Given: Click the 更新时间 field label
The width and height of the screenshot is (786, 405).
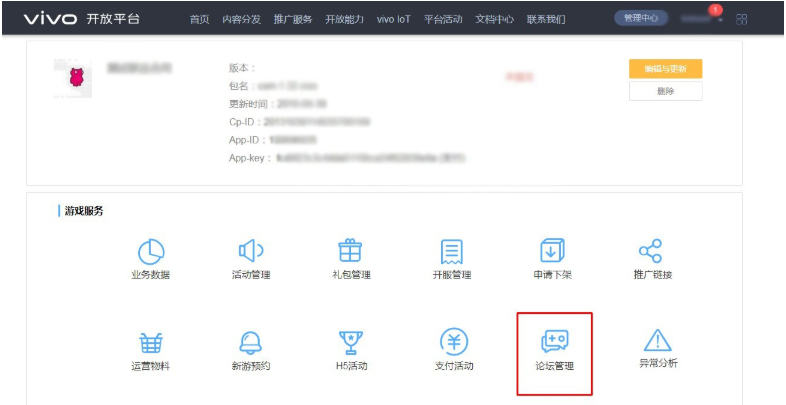Looking at the screenshot, I should pos(251,104).
